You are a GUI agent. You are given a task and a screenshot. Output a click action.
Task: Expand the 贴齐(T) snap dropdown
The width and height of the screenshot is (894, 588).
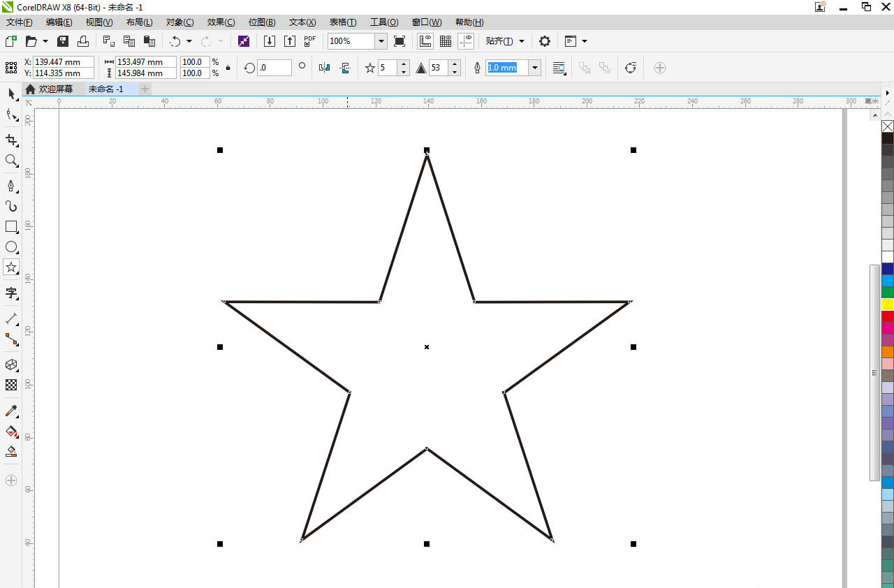[x=522, y=41]
